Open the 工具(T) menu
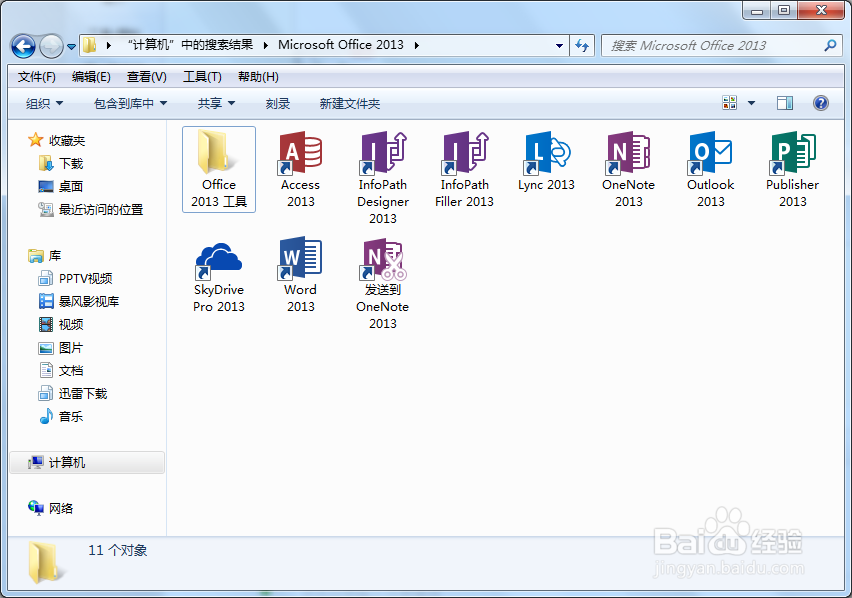852x598 pixels. tap(202, 77)
